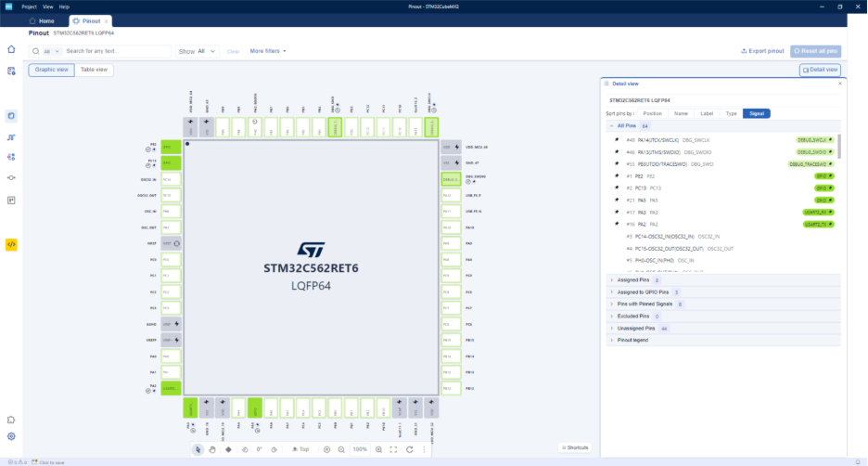Open the project settings icon in left sidebar
Screen dimensions: 868x466
[x=11, y=71]
